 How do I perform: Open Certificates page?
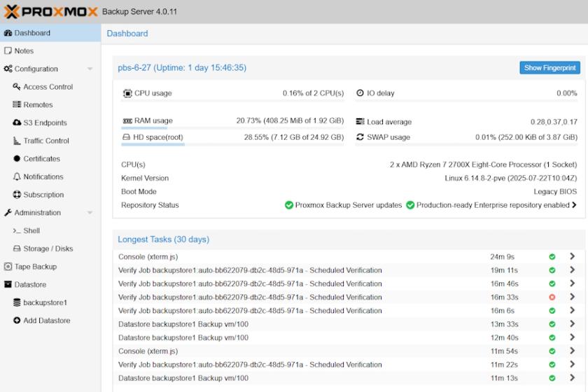tap(50, 159)
